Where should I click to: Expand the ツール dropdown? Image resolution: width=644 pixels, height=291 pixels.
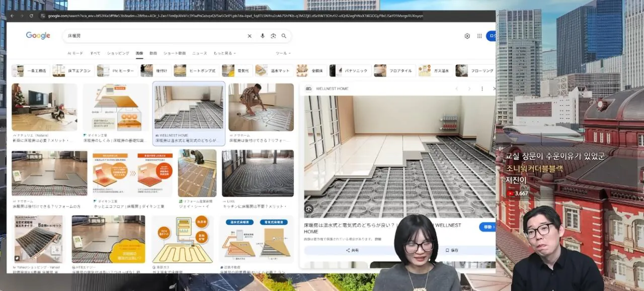point(283,53)
